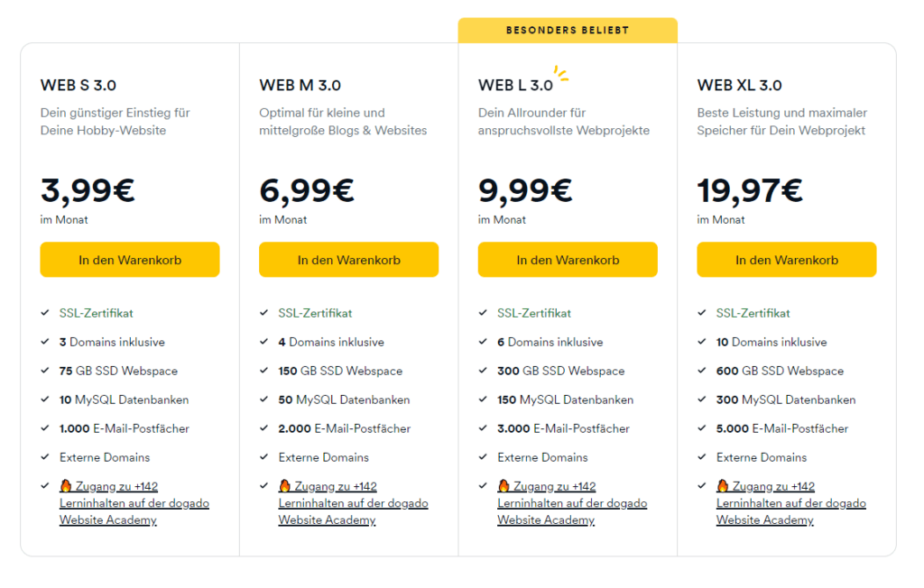The width and height of the screenshot is (924, 588).
Task: Open Website Academy link in WEB L plan
Action: click(x=572, y=503)
